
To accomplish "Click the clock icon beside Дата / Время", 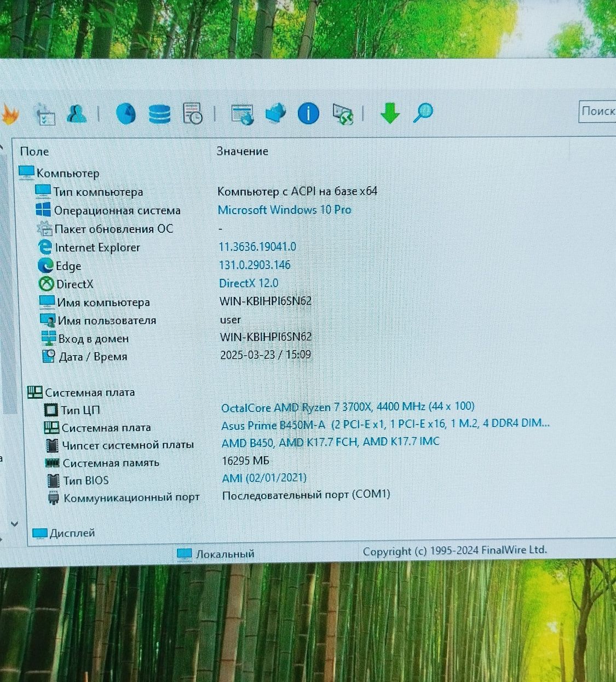I will coord(49,356).
